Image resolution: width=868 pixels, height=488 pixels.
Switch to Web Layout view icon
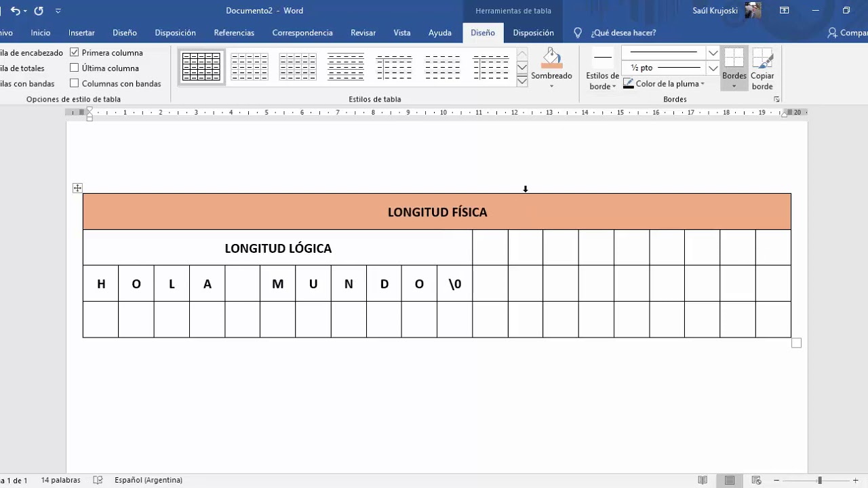coord(757,480)
